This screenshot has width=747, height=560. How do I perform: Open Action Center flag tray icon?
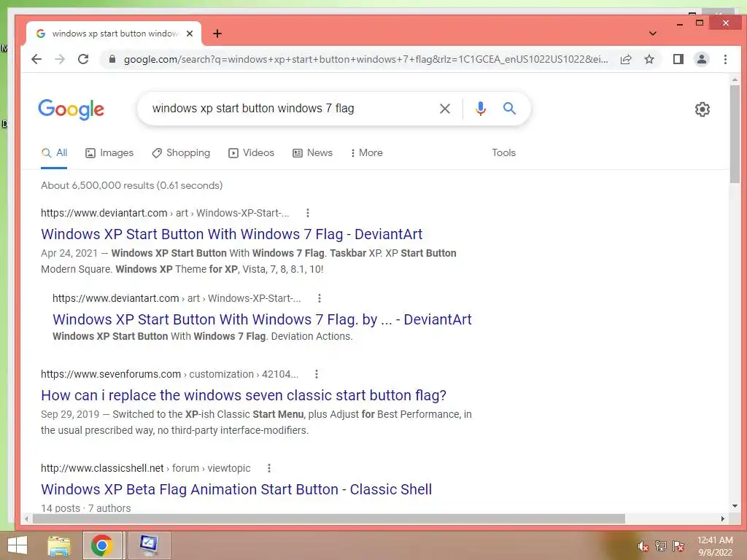point(678,546)
